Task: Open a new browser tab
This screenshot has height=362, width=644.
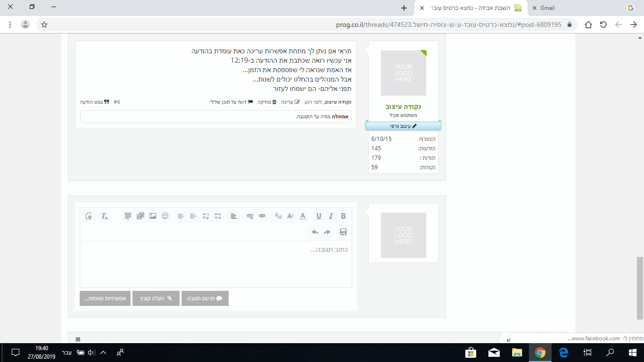Action: tap(404, 8)
